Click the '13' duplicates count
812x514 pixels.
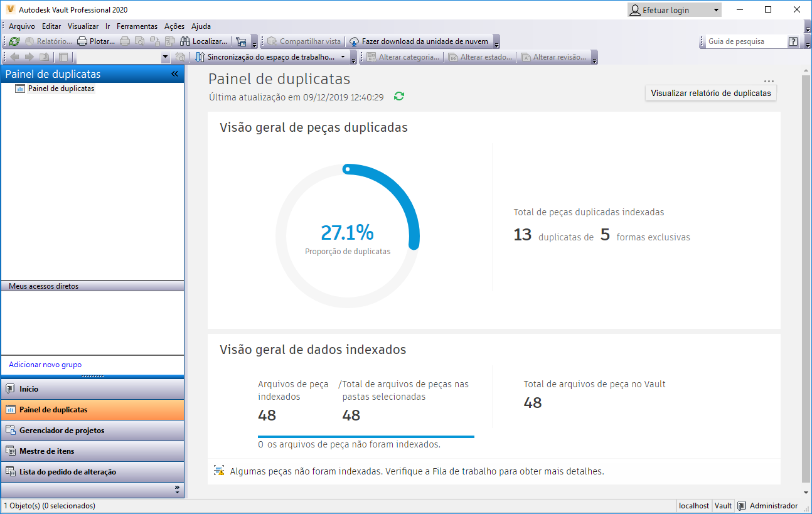tap(523, 235)
